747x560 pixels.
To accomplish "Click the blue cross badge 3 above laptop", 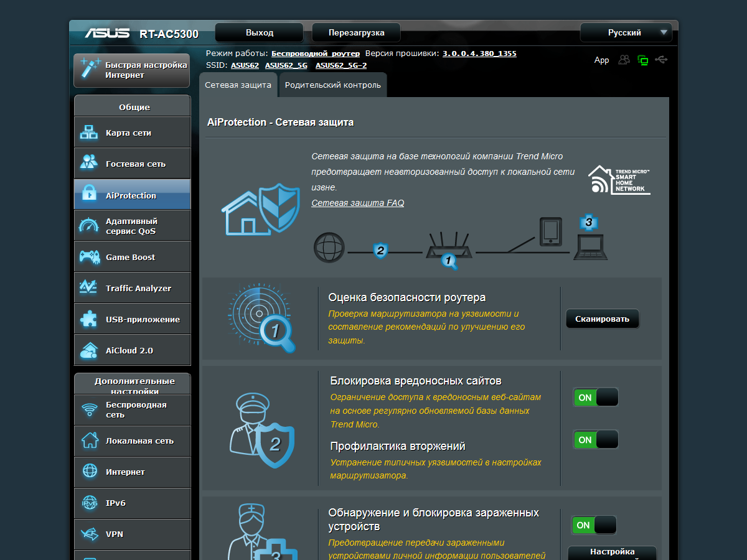I will (588, 222).
